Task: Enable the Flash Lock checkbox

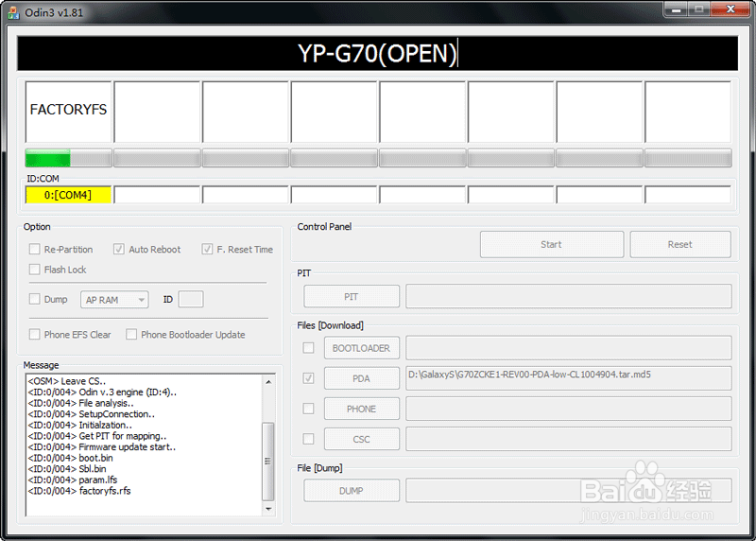Action: (x=34, y=270)
